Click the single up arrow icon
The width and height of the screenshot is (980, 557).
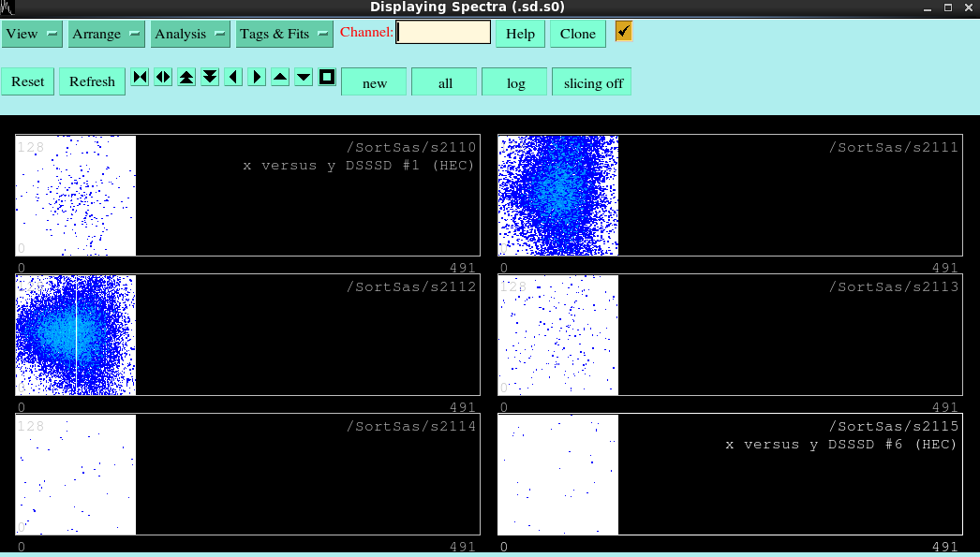point(280,77)
